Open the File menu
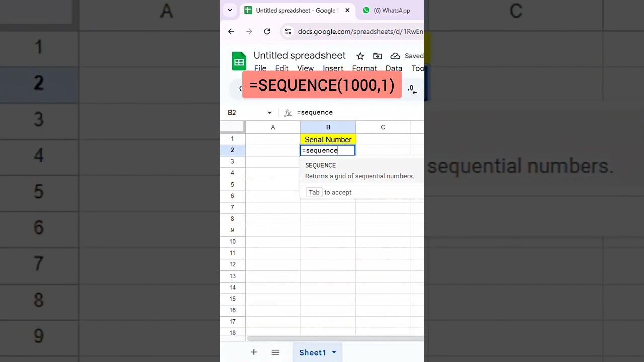The height and width of the screenshot is (362, 644). pos(260,68)
